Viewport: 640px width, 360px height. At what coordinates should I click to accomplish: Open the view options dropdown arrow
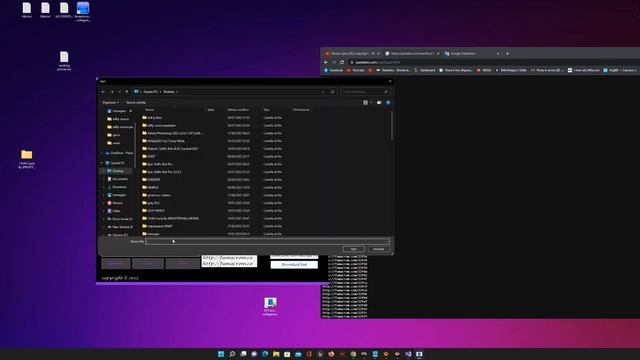[x=371, y=102]
